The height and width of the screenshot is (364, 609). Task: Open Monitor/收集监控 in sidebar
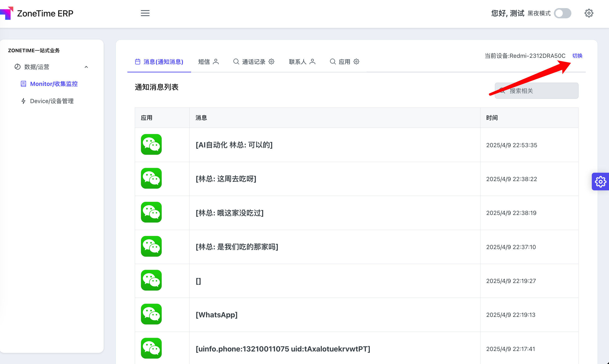[49, 84]
